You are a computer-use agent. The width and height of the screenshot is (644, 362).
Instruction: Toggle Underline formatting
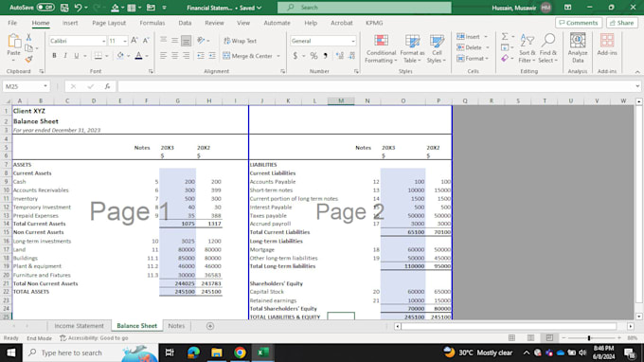point(77,56)
